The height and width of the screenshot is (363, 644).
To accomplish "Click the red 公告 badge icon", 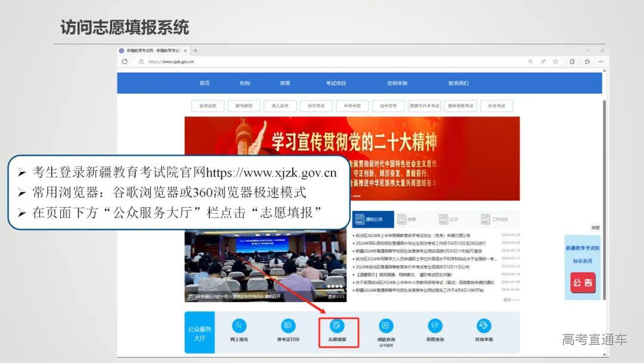I will click(x=583, y=281).
